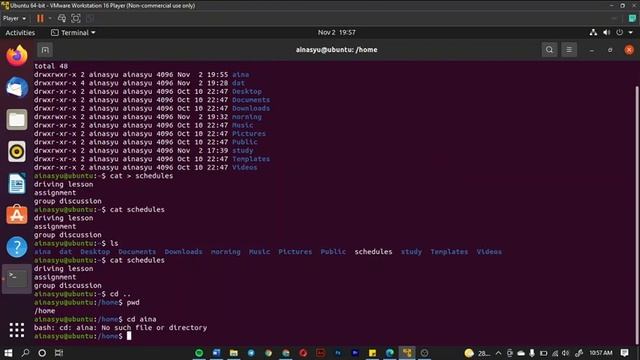The image size is (640, 360).
Task: Click 'Downloads' in the ls output row
Action: [183, 252]
